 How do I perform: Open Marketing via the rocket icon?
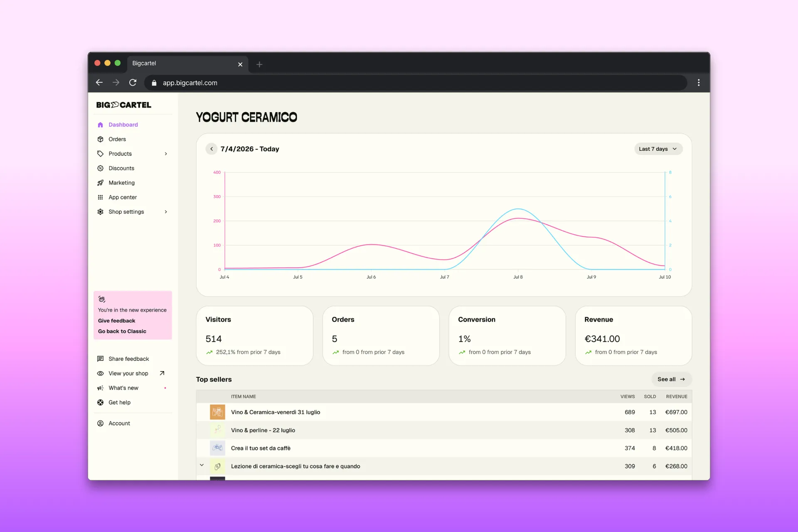(x=100, y=183)
